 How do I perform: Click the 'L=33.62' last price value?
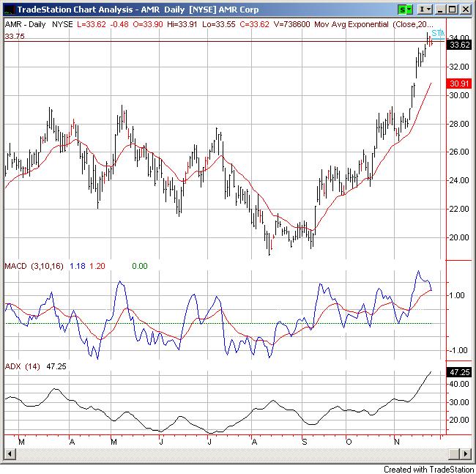click(x=91, y=25)
